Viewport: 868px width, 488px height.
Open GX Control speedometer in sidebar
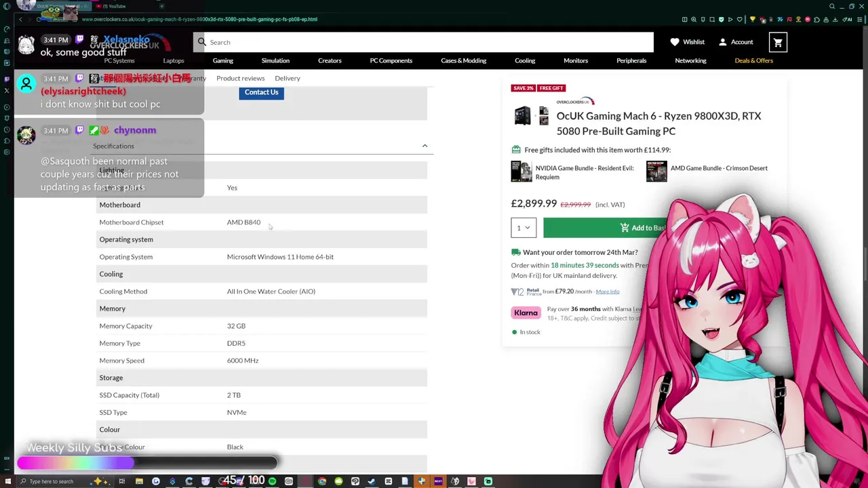click(7, 29)
